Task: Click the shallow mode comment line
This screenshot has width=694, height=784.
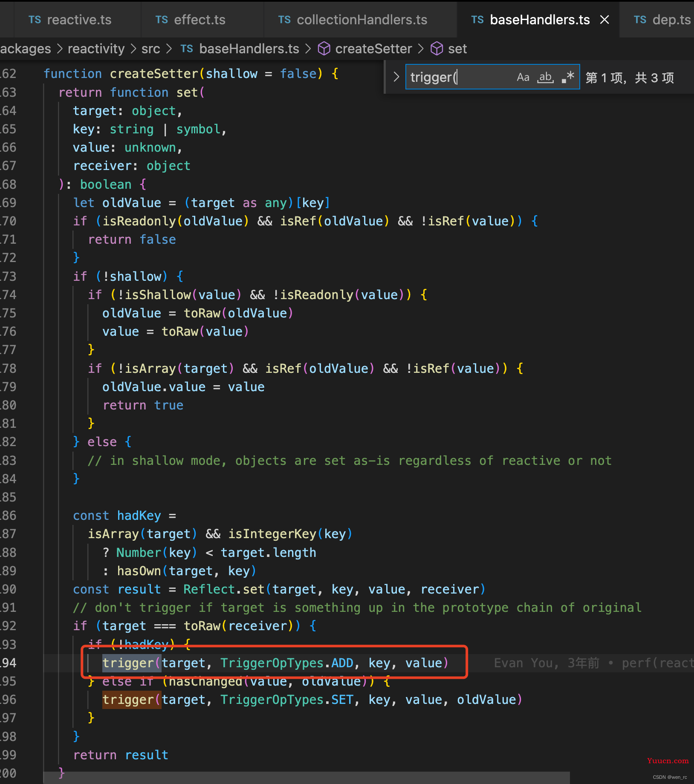Action: pyautogui.click(x=350, y=460)
